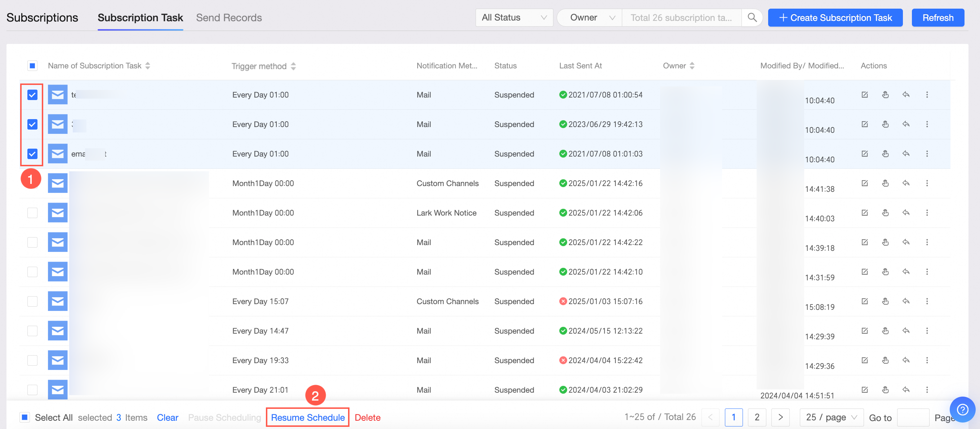
Task: Sort by Name of Subscription Task
Action: [x=148, y=66]
